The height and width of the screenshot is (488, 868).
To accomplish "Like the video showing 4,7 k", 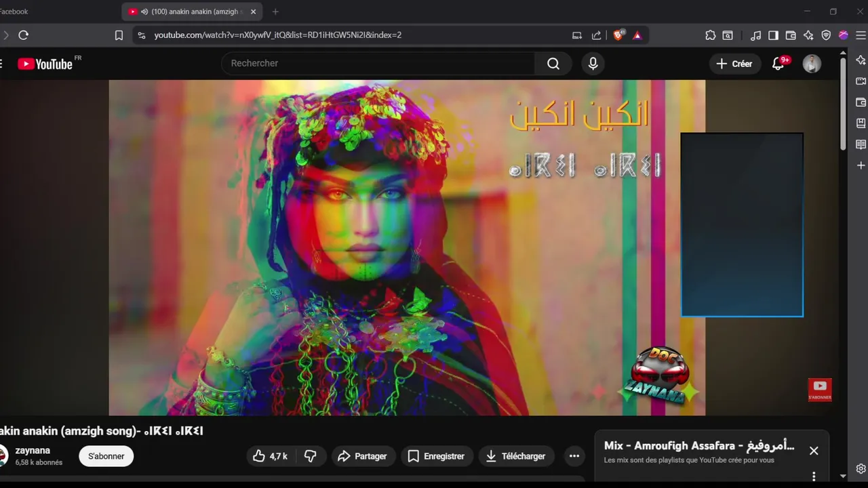I will click(271, 456).
